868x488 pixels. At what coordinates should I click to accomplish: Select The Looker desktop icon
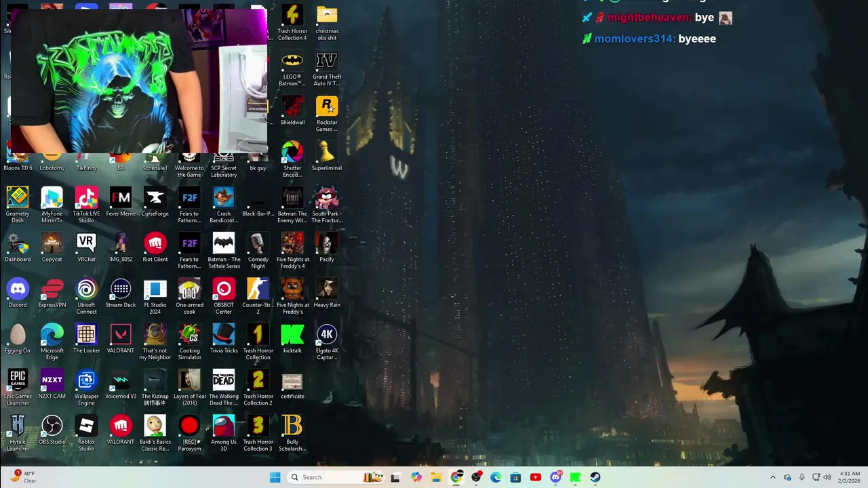(x=86, y=339)
